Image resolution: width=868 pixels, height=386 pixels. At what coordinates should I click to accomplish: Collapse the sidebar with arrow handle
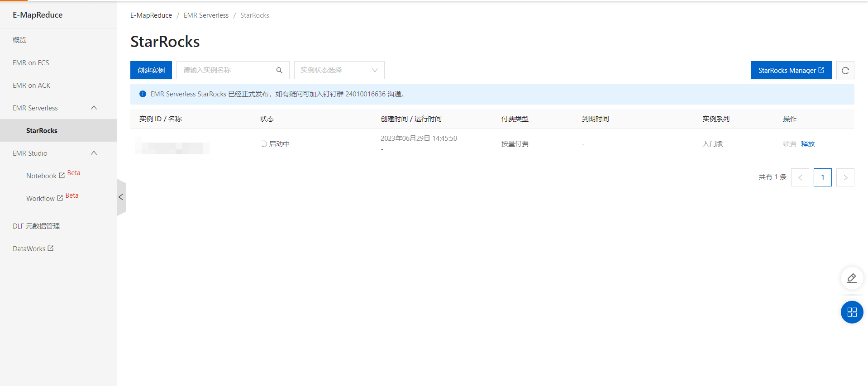click(x=121, y=197)
